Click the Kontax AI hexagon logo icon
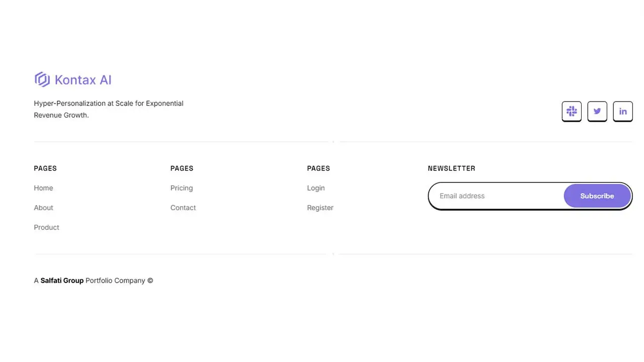 42,79
